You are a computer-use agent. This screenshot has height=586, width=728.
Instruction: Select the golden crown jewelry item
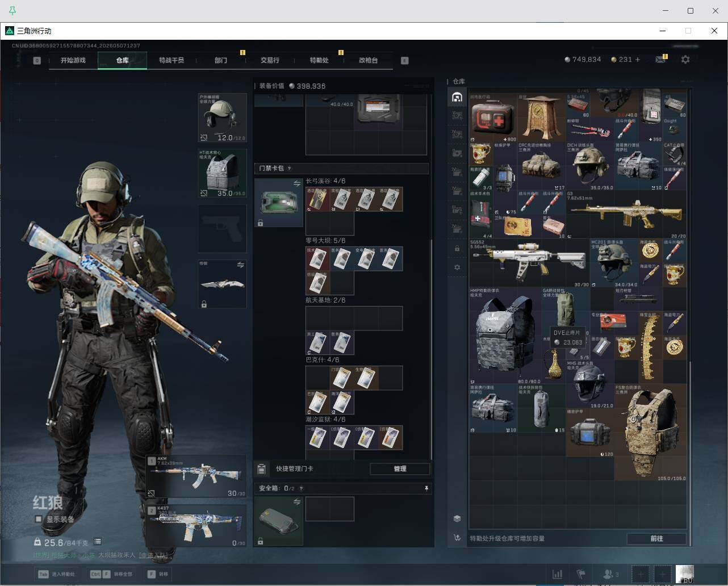click(651, 348)
